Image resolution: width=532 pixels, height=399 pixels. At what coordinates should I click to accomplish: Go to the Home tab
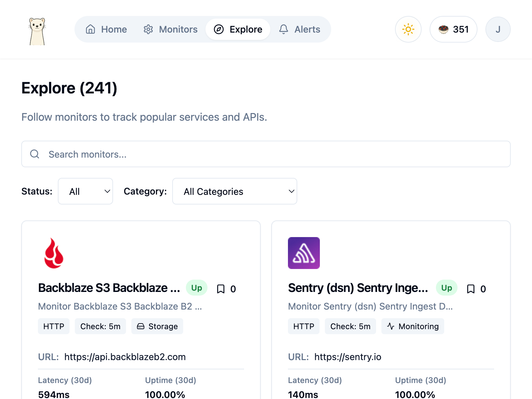[x=106, y=29]
